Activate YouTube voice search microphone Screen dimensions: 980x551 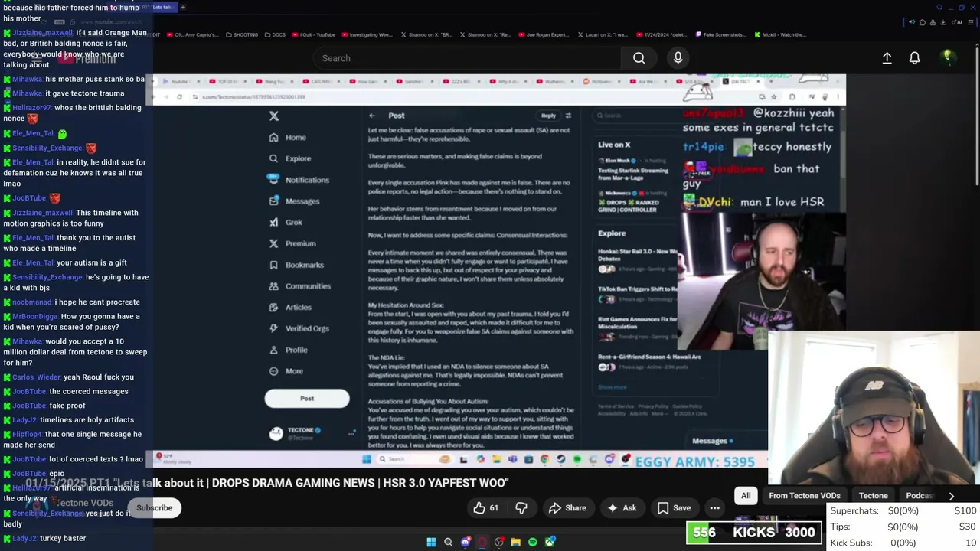click(678, 58)
